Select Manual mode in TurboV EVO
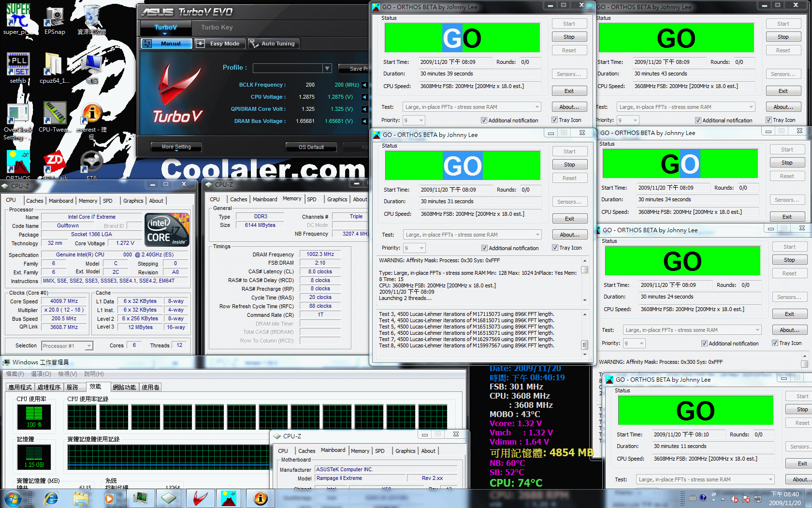 pyautogui.click(x=167, y=44)
